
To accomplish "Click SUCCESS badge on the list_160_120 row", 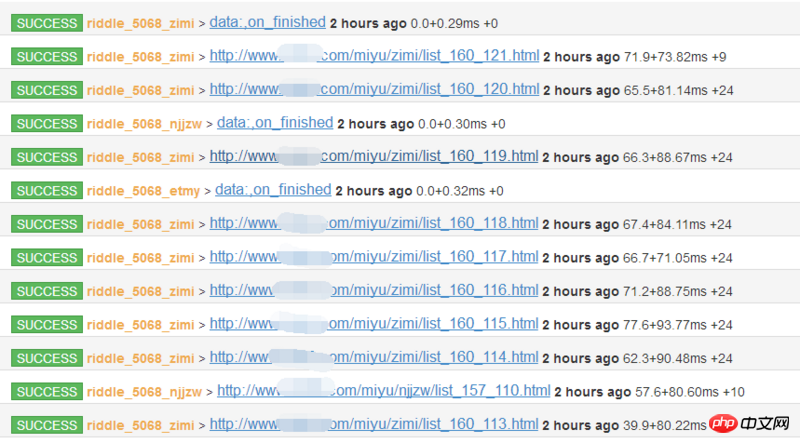I will (x=47, y=90).
